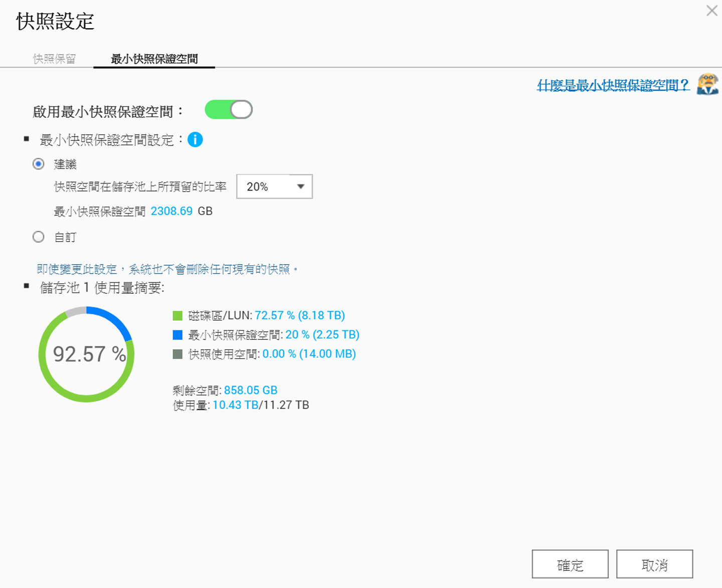Click the blue 最小快照保證空間 legend square

[x=177, y=334]
